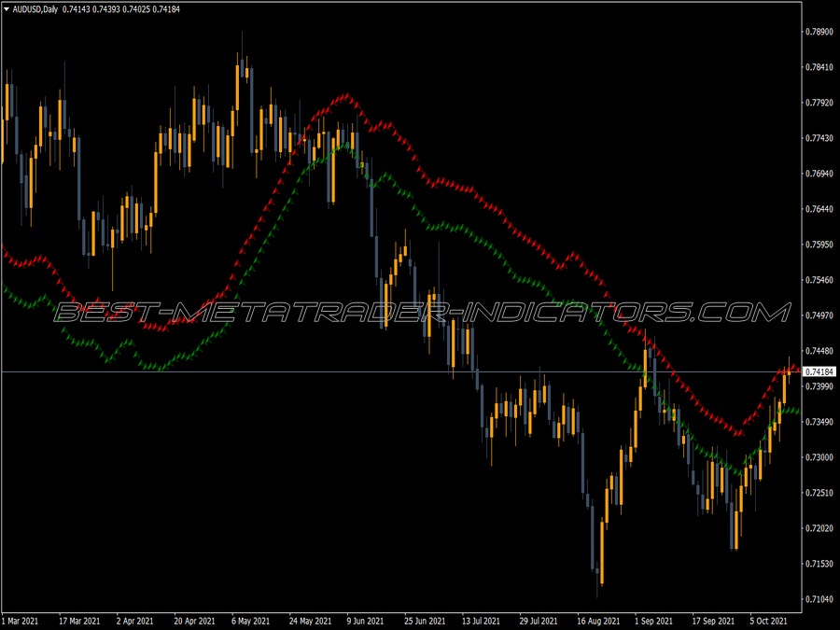The height and width of the screenshot is (630, 840).
Task: Click the 0.76440 price axis label
Action: click(819, 209)
